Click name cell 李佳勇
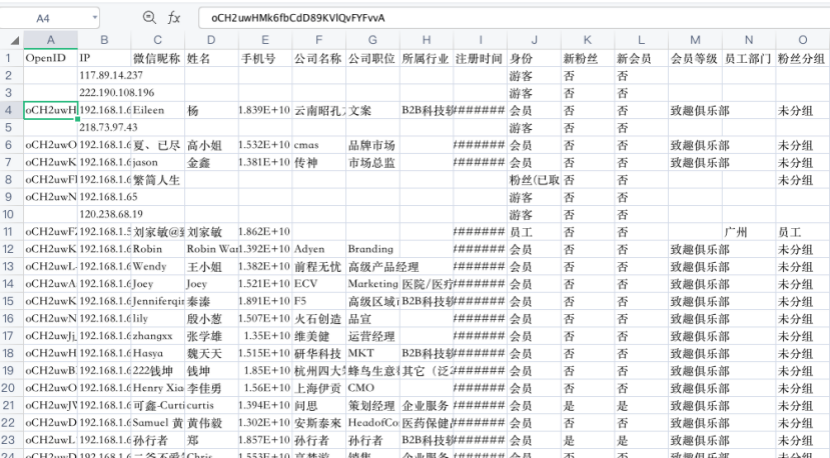 (212, 388)
